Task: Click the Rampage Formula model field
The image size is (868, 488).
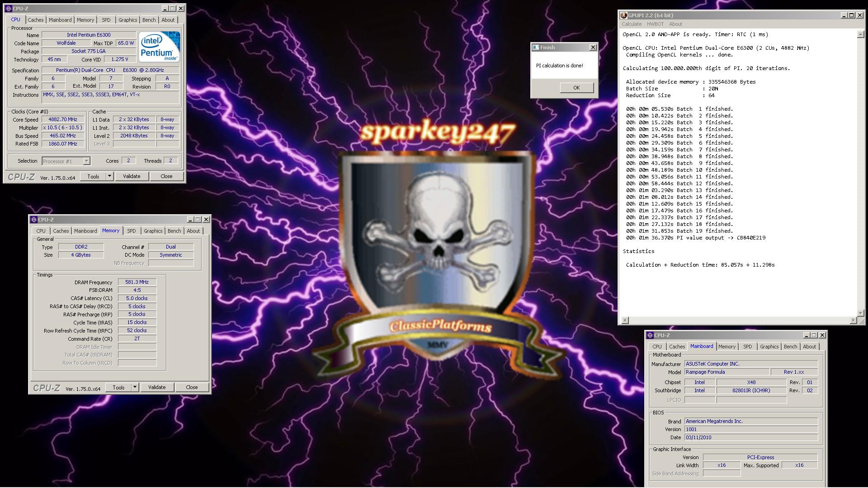Action: [x=726, y=372]
